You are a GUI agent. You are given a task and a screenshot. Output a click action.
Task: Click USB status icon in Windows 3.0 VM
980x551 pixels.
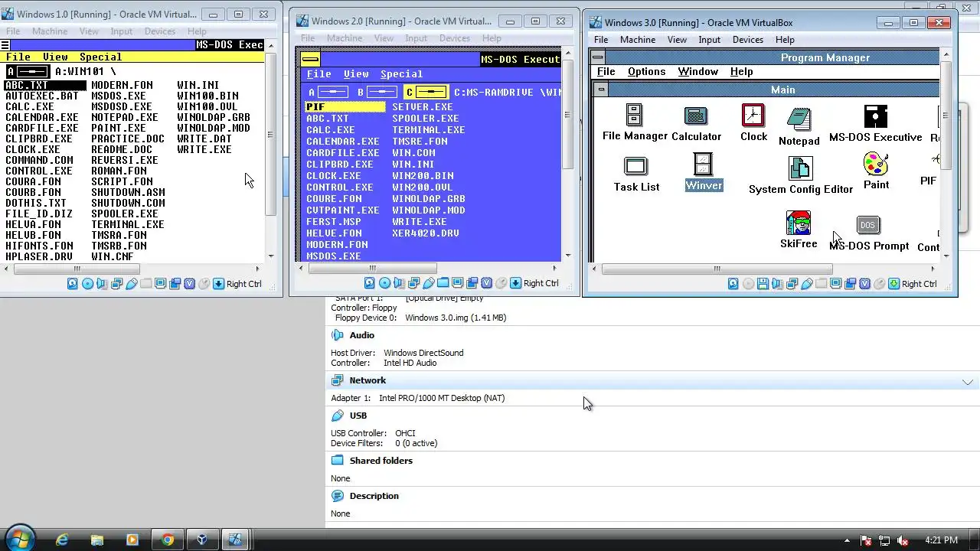(x=807, y=284)
